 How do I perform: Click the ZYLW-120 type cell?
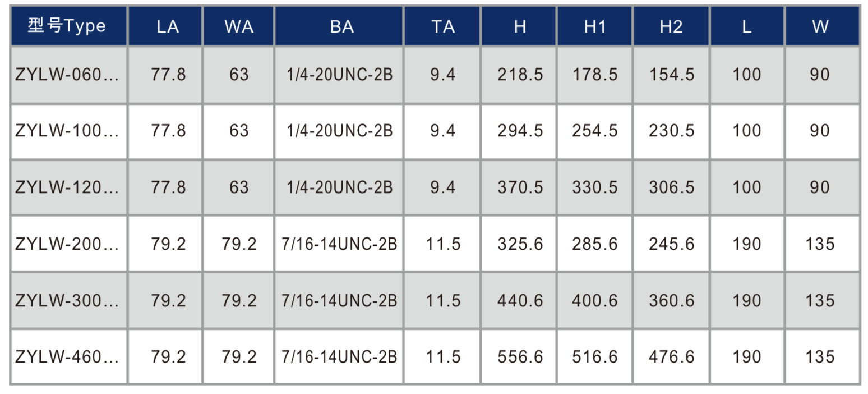pos(67,187)
